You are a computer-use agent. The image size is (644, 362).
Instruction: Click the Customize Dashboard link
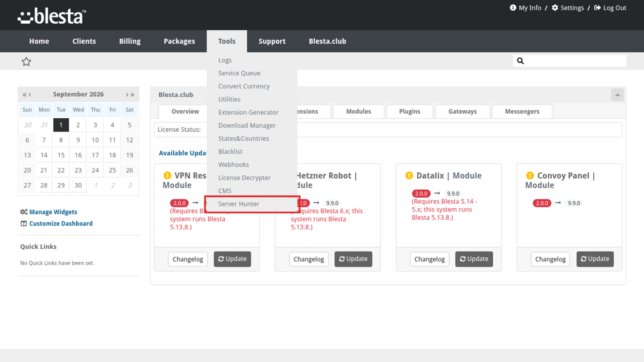(x=61, y=224)
